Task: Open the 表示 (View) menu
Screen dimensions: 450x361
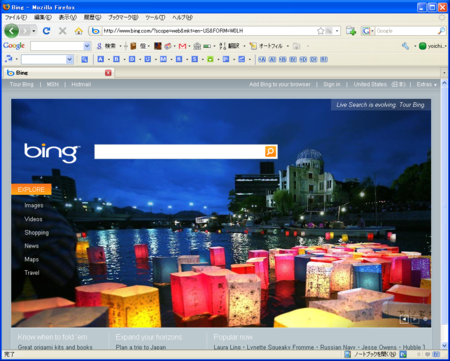Action: [x=68, y=17]
